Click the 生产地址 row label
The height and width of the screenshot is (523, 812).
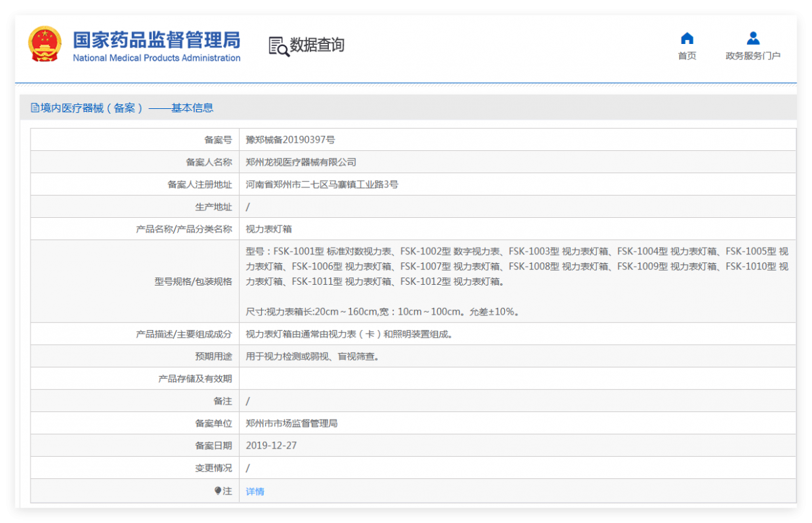point(213,207)
